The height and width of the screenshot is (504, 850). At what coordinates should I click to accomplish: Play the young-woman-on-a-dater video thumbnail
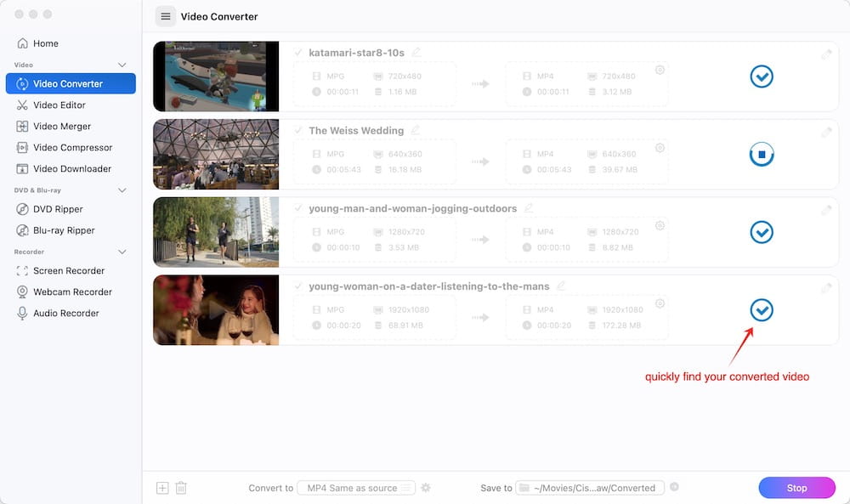(x=216, y=310)
